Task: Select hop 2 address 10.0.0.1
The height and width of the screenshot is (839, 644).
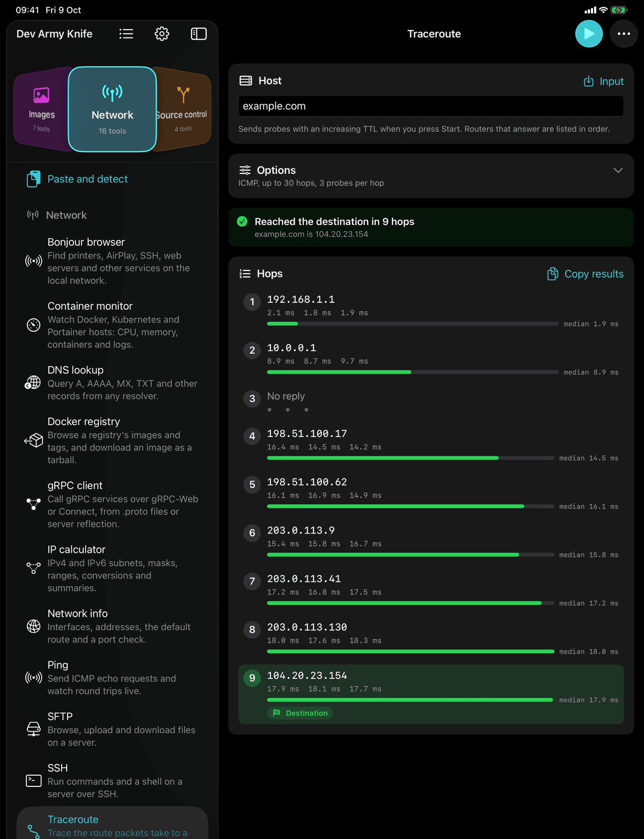Action: click(291, 348)
